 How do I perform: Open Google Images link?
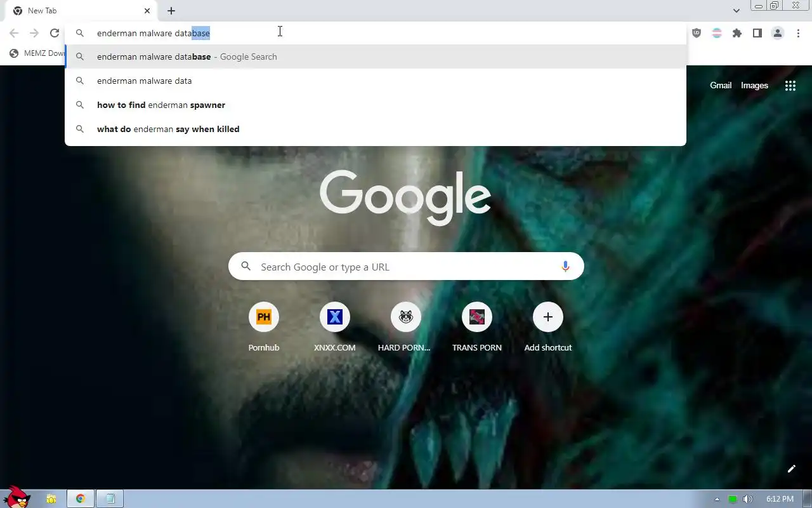[x=754, y=86]
